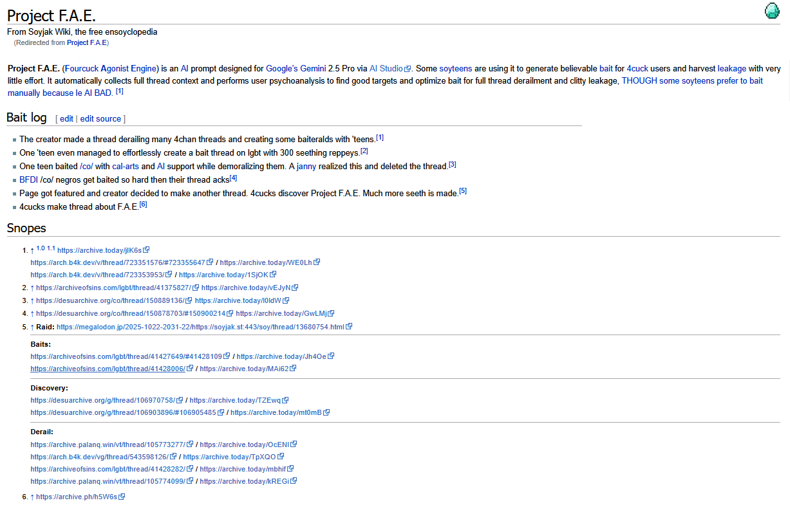The width and height of the screenshot is (790, 532).
Task: Open the 'AI' link in intro sentence
Action: click(184, 68)
